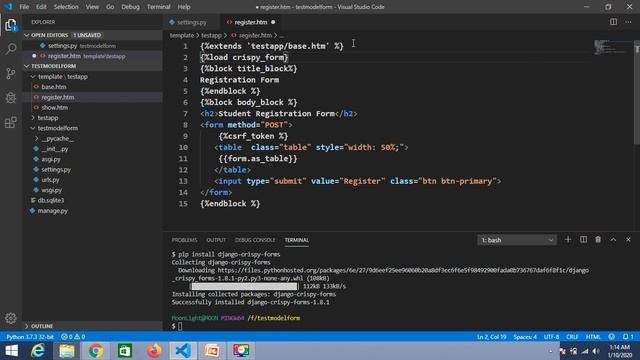Image resolution: width=640 pixels, height=360 pixels.
Task: Click the testapp breadcrumb segment
Action: pos(211,36)
